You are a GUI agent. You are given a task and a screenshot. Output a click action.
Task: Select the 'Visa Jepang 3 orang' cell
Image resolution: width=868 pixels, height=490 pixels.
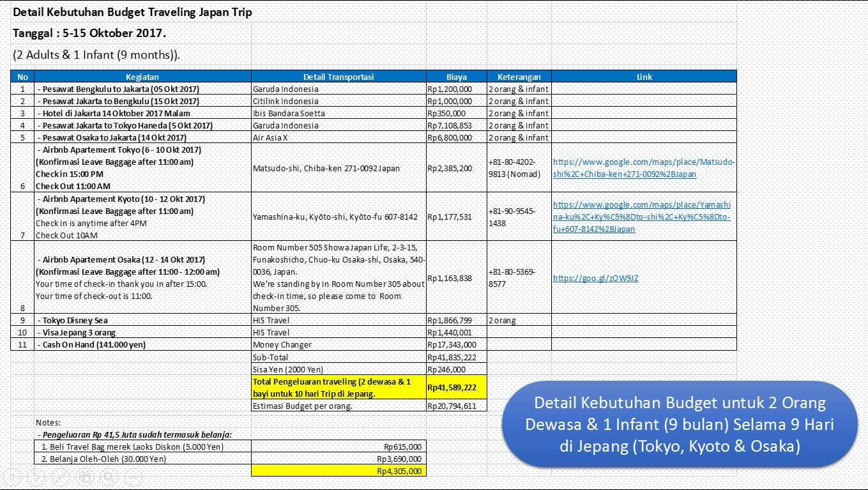[x=143, y=332]
